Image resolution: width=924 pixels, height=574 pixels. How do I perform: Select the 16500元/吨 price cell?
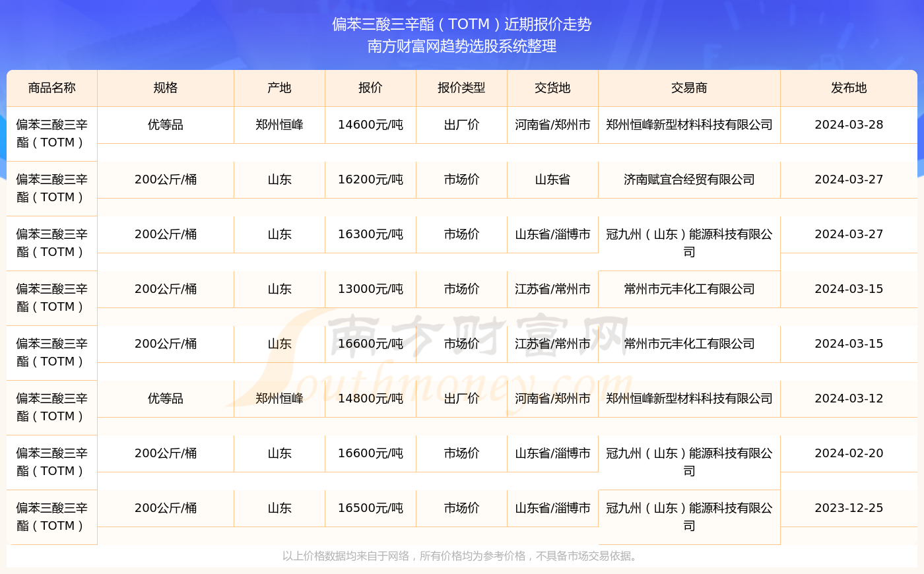click(x=370, y=508)
